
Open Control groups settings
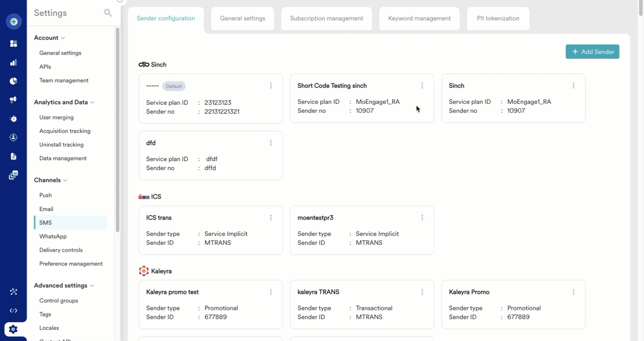pyautogui.click(x=59, y=301)
